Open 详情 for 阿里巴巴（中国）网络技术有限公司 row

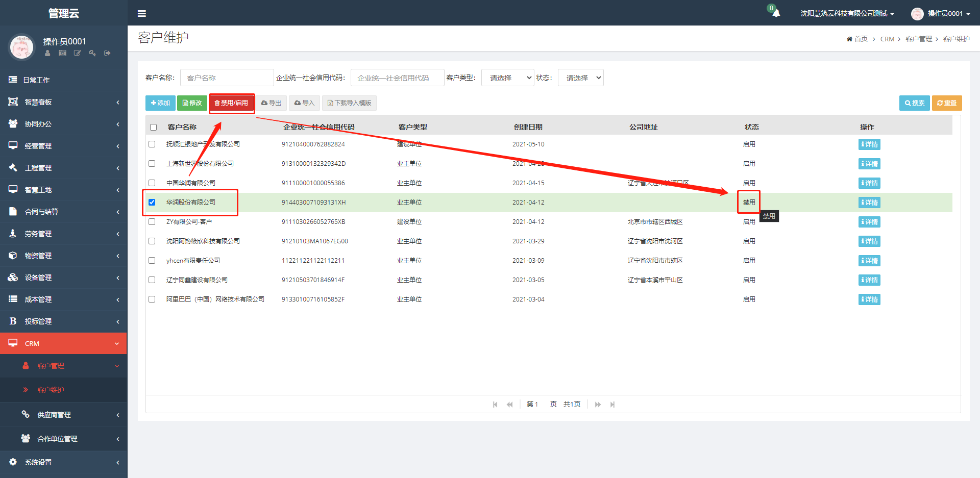click(869, 299)
